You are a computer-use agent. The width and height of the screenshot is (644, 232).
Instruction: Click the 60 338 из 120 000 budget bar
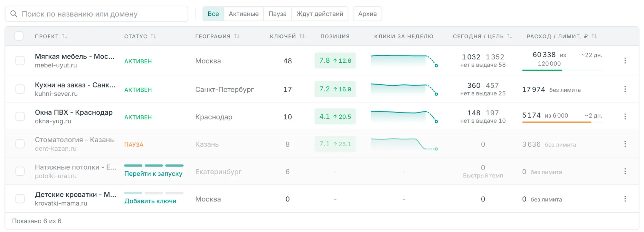pyautogui.click(x=562, y=70)
